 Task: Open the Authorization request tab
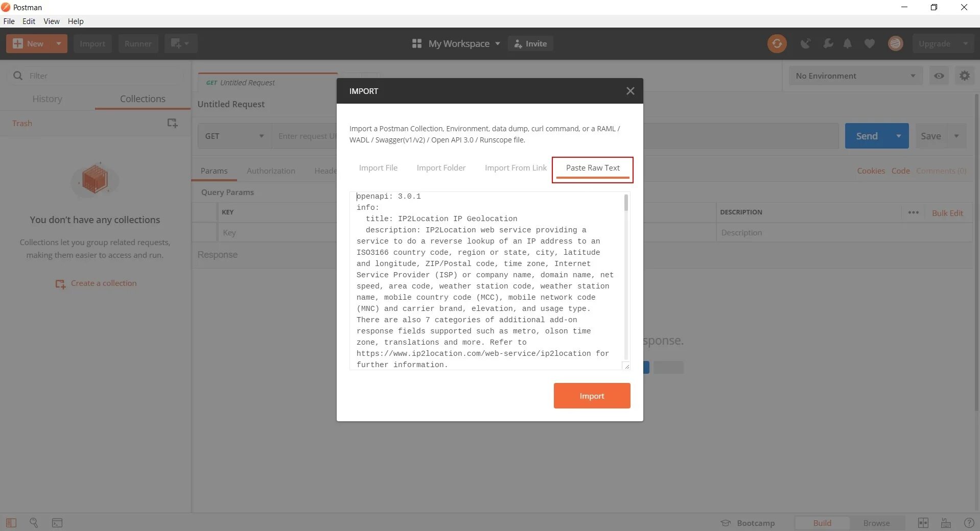271,171
